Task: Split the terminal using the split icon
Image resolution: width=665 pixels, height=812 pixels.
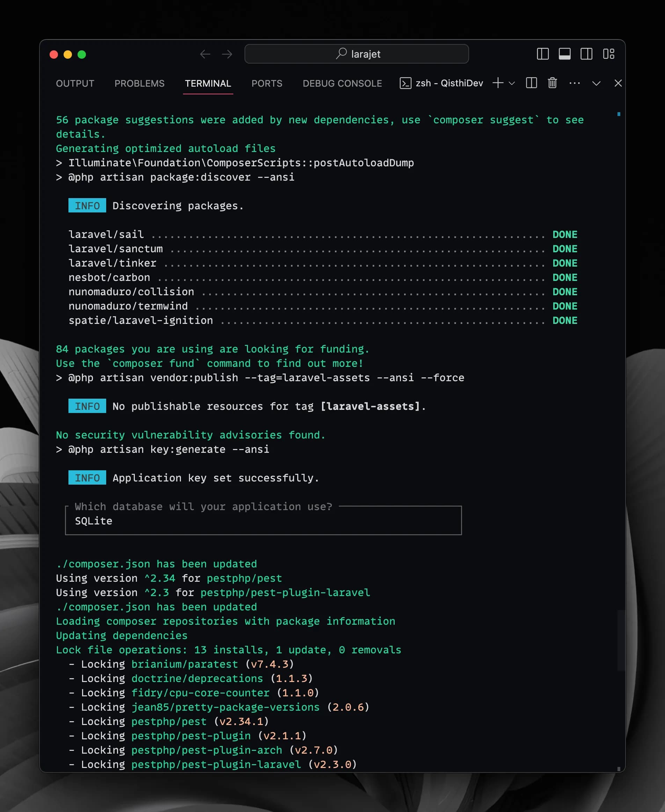Action: point(531,83)
